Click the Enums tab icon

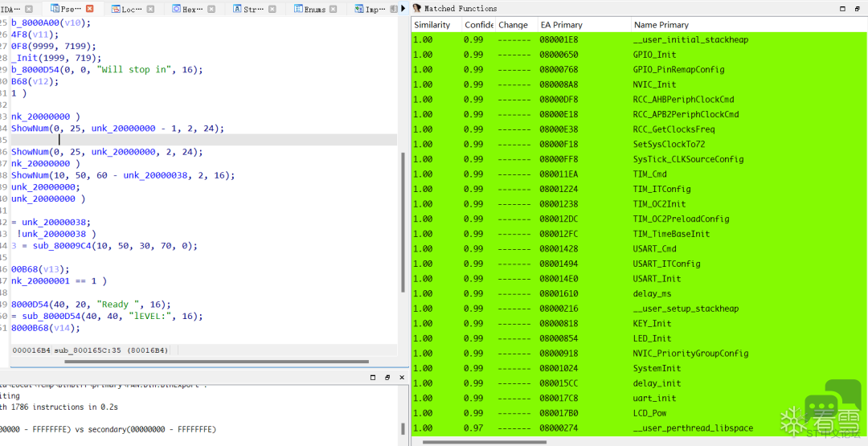(298, 9)
